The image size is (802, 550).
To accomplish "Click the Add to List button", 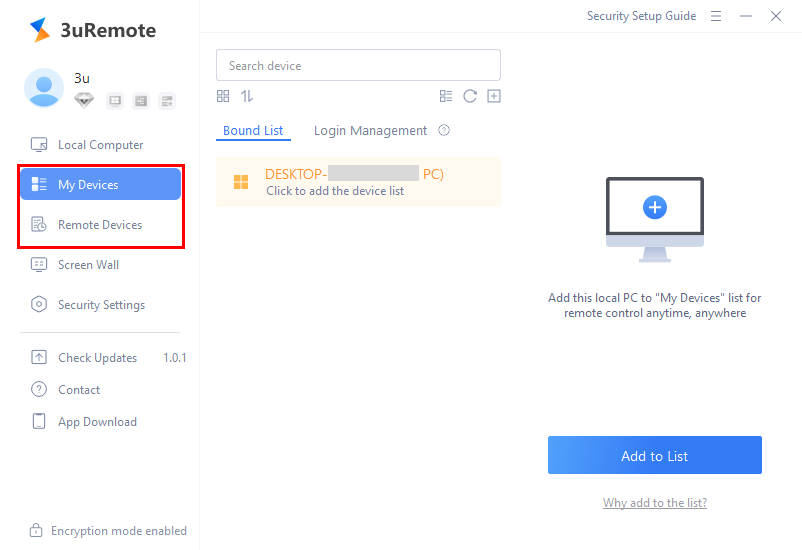I will pyautogui.click(x=655, y=455).
